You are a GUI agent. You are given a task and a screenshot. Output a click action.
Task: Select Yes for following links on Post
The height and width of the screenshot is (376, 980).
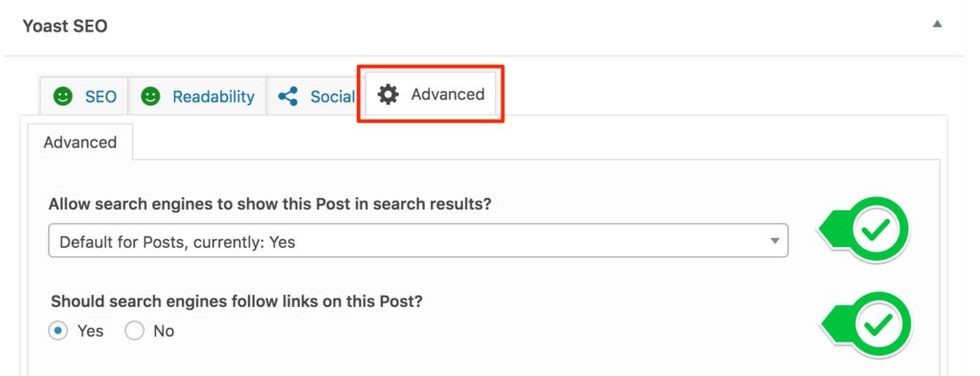tap(58, 330)
